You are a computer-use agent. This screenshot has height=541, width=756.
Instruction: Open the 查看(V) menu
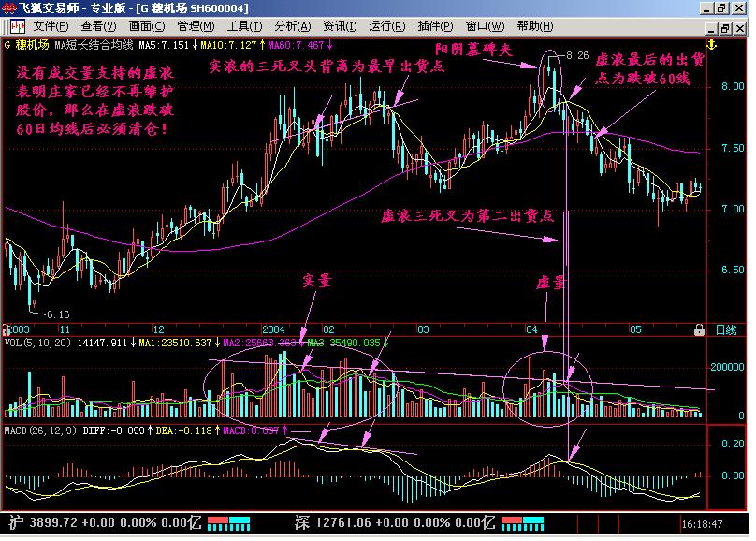pos(99,26)
